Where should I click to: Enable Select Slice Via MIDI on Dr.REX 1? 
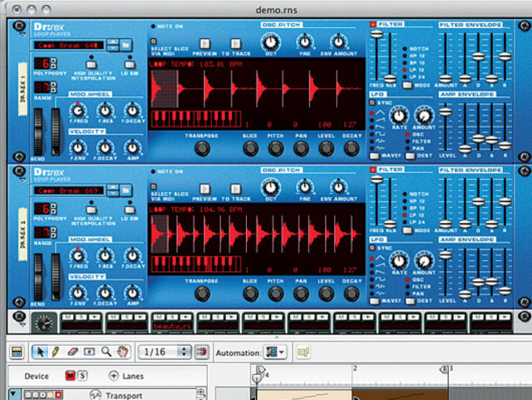click(153, 42)
